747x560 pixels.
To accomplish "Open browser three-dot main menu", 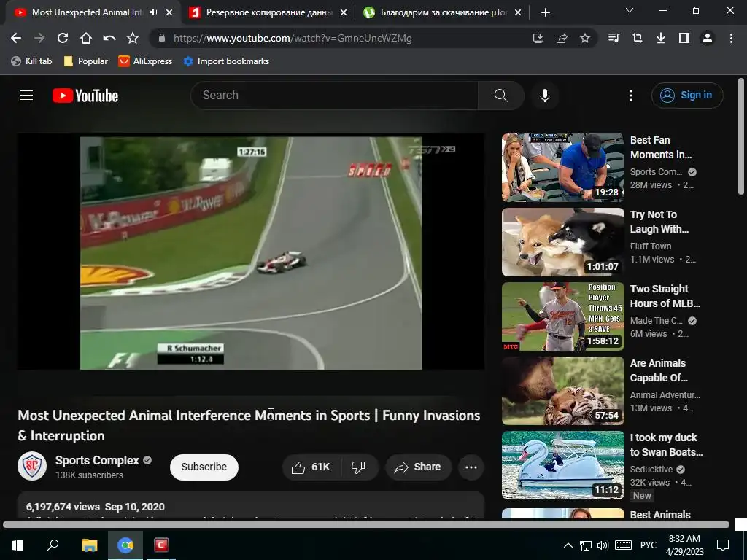I will 731,38.
